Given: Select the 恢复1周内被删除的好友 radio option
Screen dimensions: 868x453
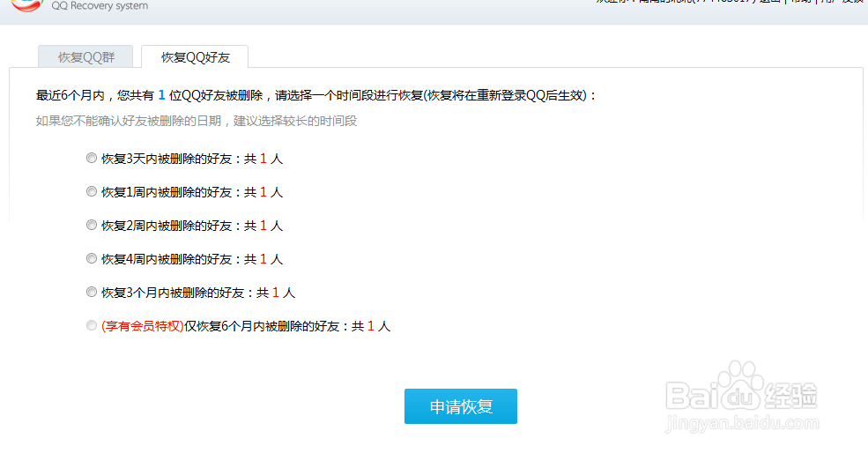Looking at the screenshot, I should 92,191.
